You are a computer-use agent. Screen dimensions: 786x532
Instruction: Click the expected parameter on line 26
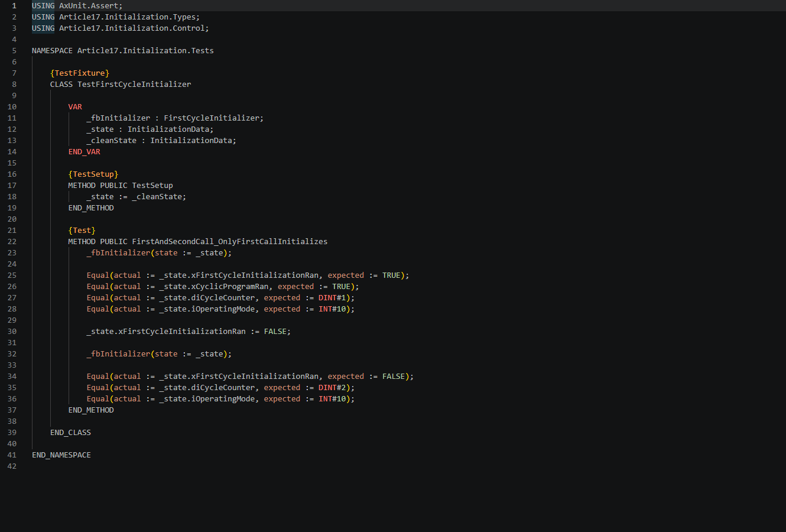pyautogui.click(x=296, y=287)
